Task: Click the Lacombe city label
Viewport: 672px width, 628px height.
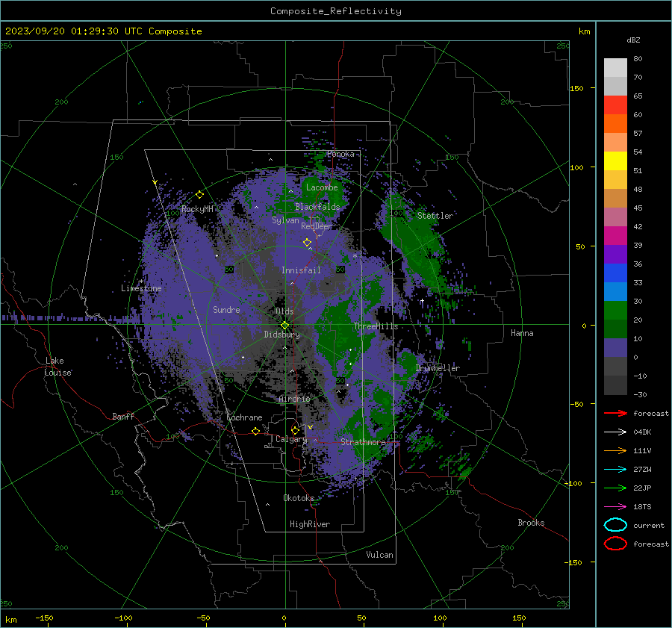Action: [x=322, y=187]
